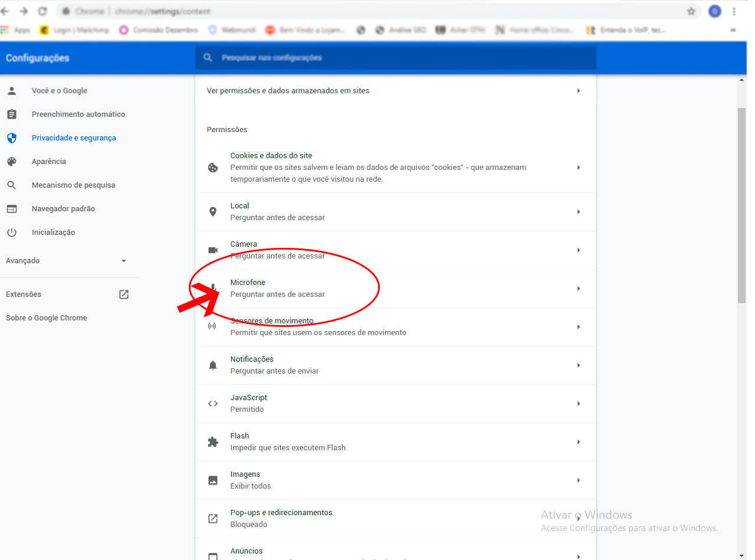Click the Pesquisar nas configurações search field
This screenshot has height=560, width=755.
(x=395, y=58)
